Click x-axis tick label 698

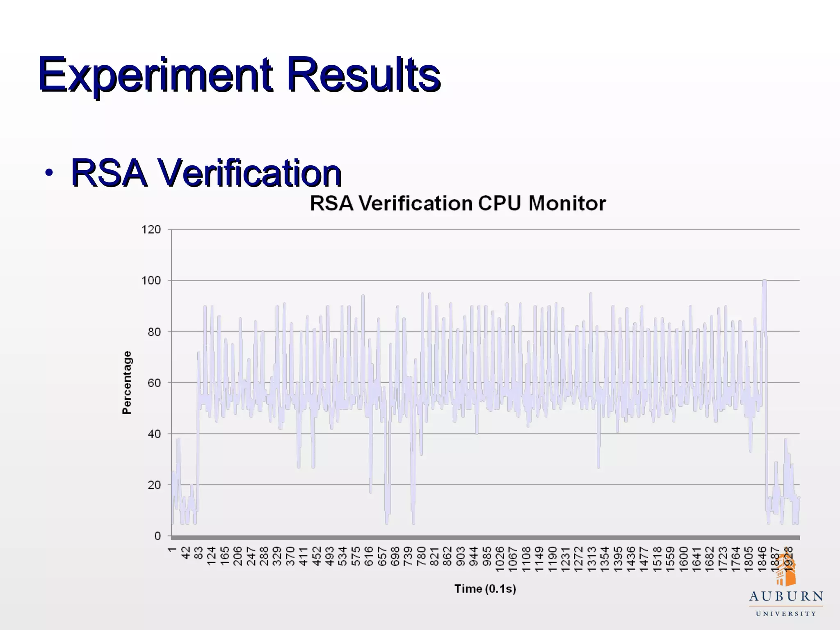click(x=395, y=556)
